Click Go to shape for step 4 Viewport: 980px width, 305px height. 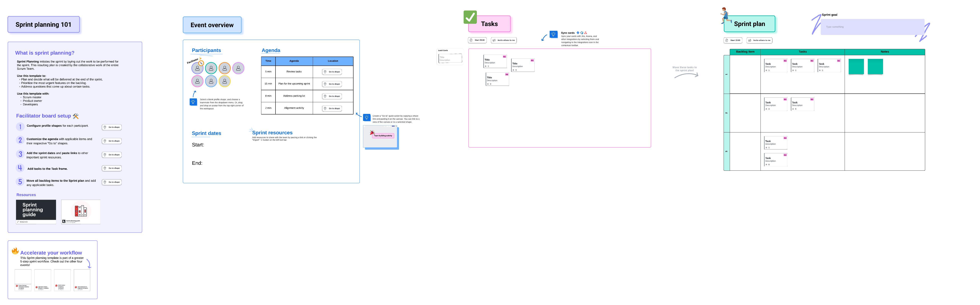coord(112,168)
